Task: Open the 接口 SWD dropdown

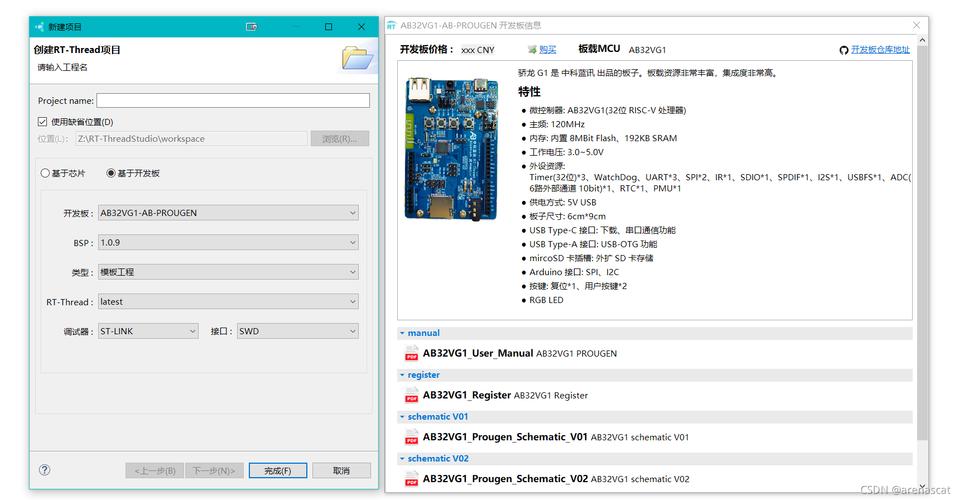Action: (x=298, y=331)
